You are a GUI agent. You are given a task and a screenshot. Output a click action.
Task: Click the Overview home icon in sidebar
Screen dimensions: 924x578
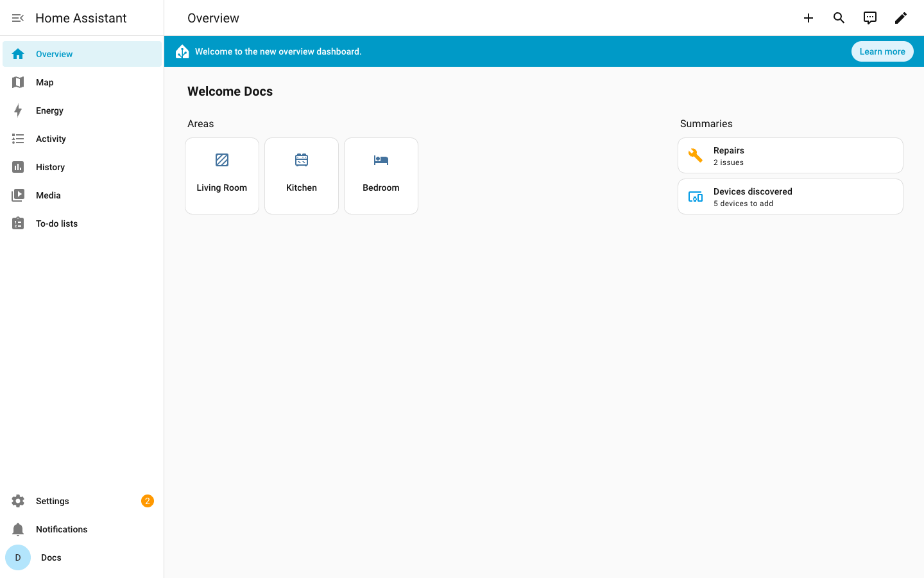[18, 54]
